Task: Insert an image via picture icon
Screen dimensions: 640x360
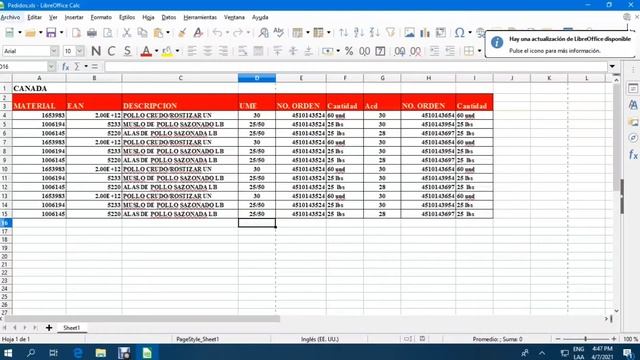Action: click(x=409, y=33)
